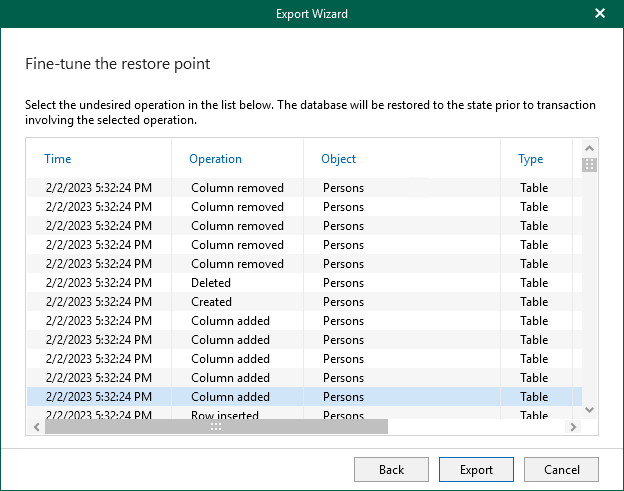Click the horizontal scrollbar thumb
Viewport: 624px width, 491px height.
click(215, 426)
